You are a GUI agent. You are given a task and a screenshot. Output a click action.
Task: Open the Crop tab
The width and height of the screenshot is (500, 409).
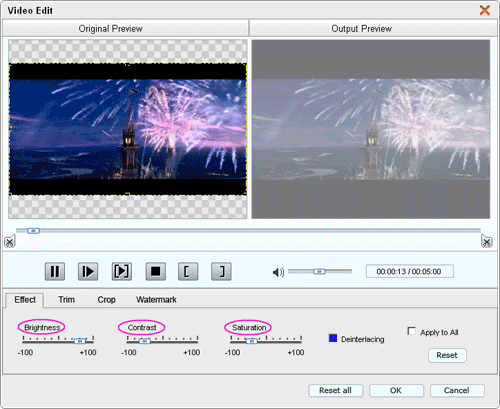106,300
